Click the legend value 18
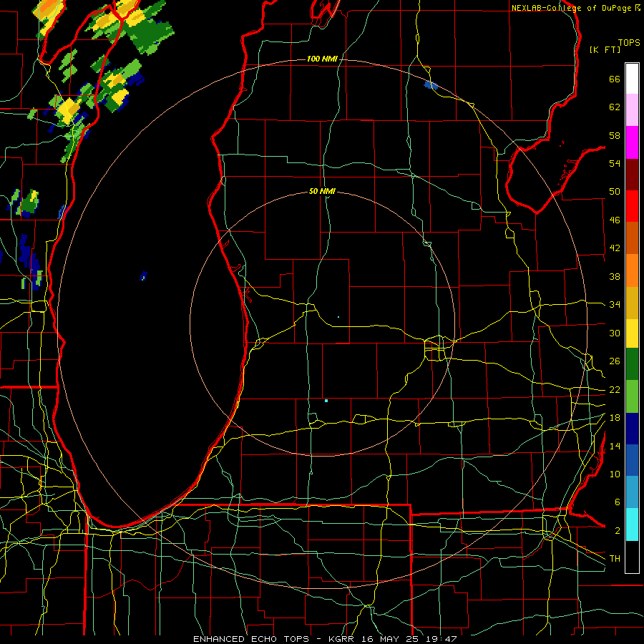 [x=615, y=418]
